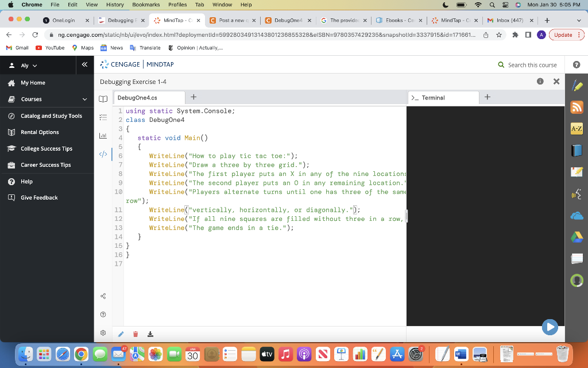Click the Update button in Chrome

(x=564, y=34)
